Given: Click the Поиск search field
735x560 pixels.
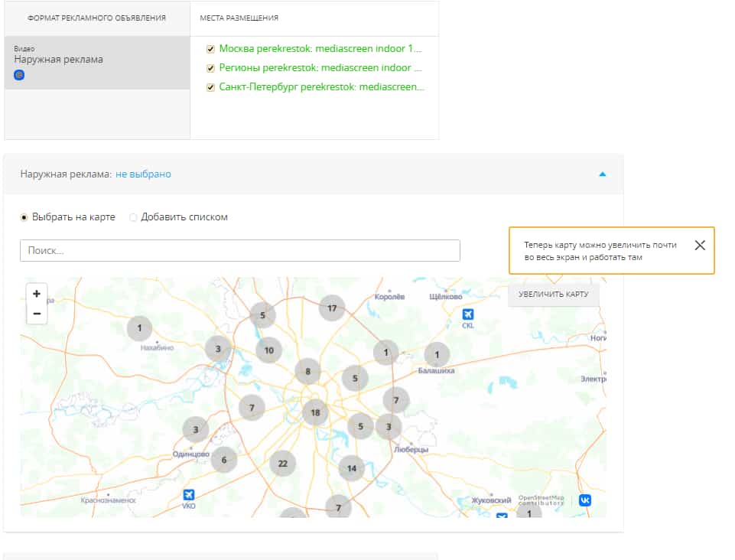Looking at the screenshot, I should pyautogui.click(x=240, y=250).
